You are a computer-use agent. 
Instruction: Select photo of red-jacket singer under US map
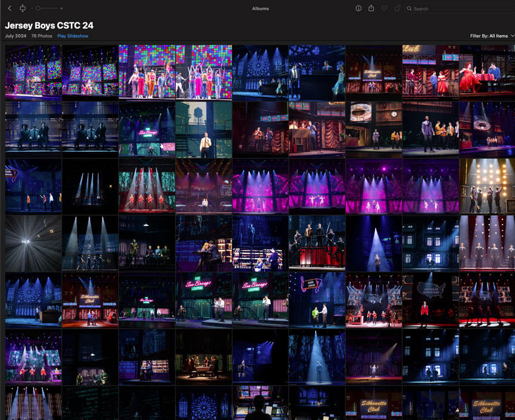[430, 300]
